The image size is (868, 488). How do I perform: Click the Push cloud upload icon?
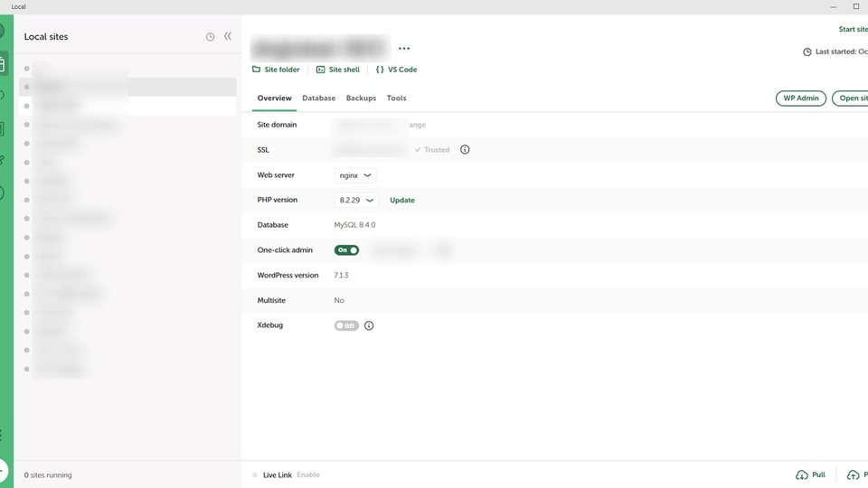coord(853,474)
